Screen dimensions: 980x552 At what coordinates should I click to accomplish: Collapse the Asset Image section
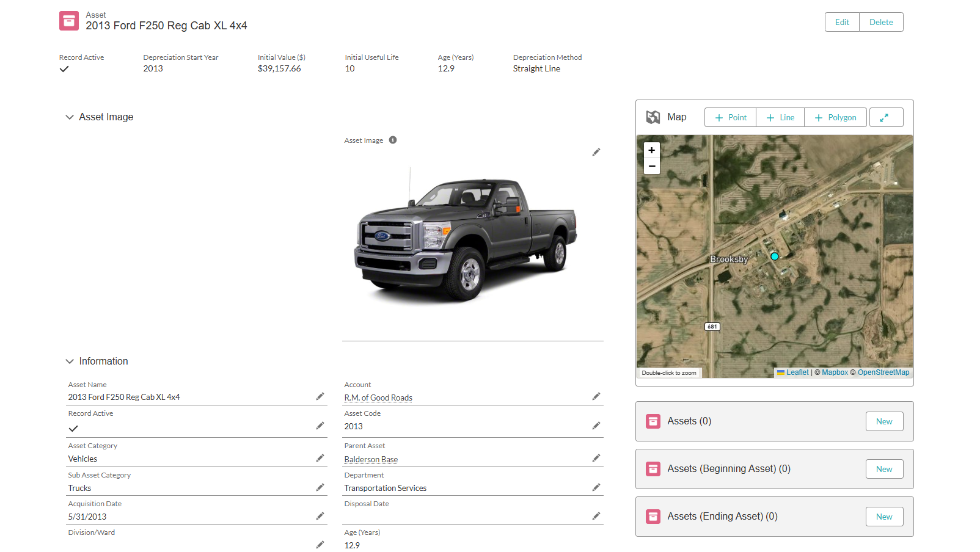coord(70,117)
